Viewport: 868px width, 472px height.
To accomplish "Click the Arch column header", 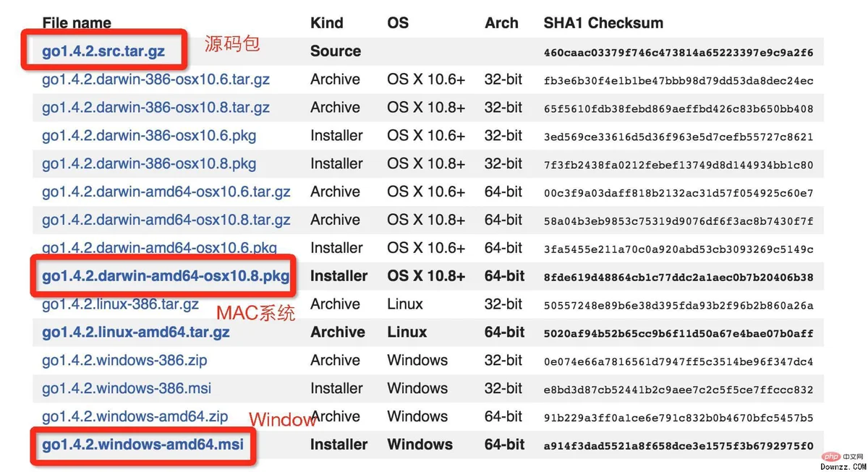I will point(501,23).
